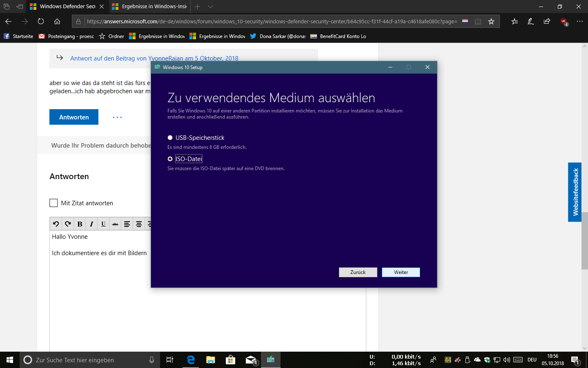Open Edge Settings and more menu

pyautogui.click(x=580, y=21)
